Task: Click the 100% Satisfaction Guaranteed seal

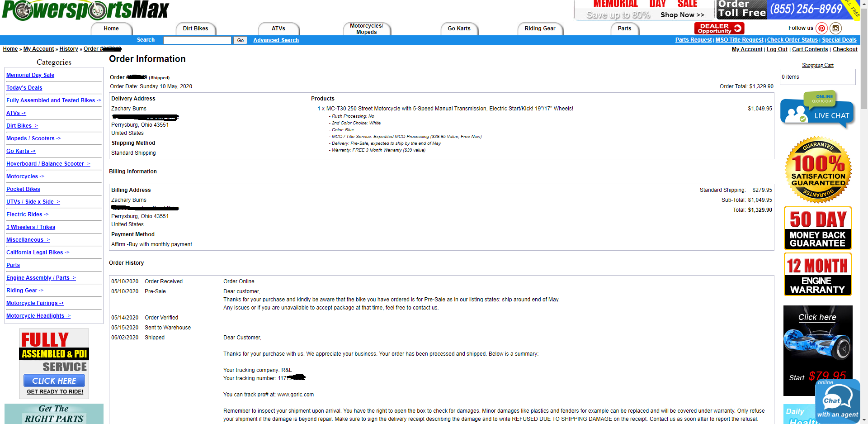Action: coord(818,169)
